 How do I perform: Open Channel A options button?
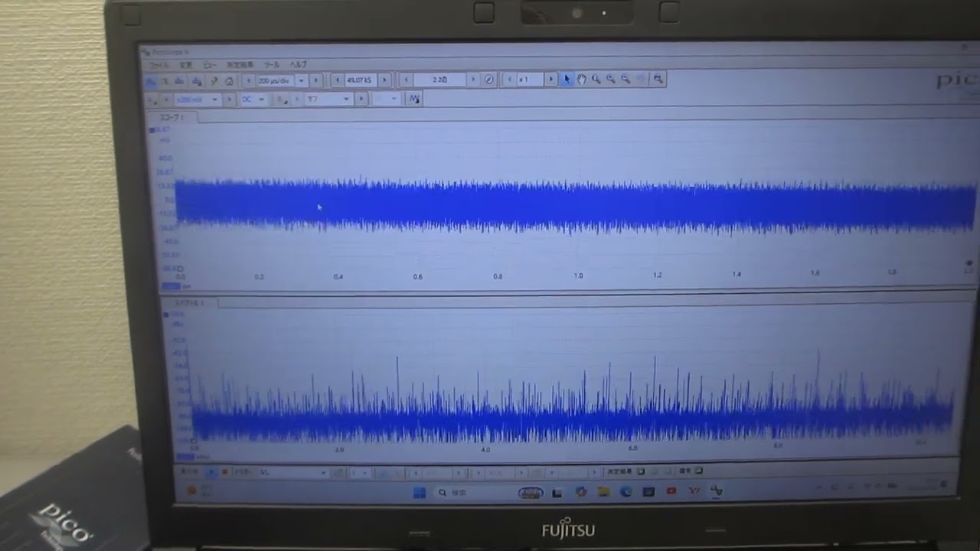coord(151,99)
